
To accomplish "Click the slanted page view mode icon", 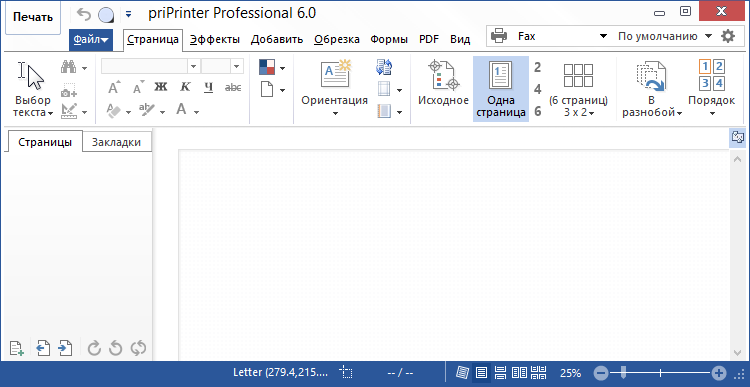I will 462,373.
